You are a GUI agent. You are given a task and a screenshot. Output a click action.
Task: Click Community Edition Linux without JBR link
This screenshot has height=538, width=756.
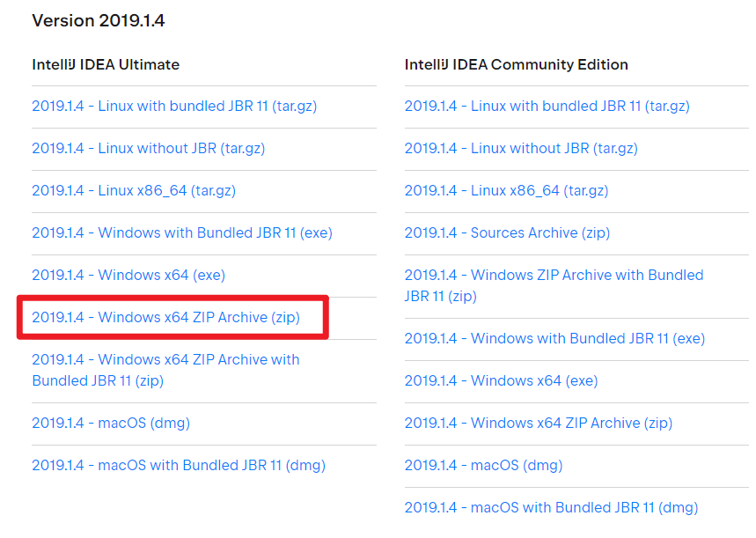click(x=521, y=149)
